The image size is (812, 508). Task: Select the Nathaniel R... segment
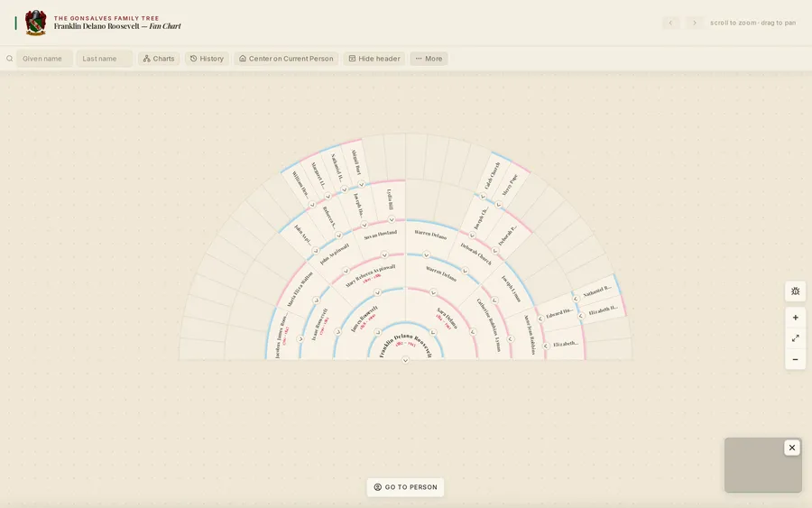[x=597, y=291]
